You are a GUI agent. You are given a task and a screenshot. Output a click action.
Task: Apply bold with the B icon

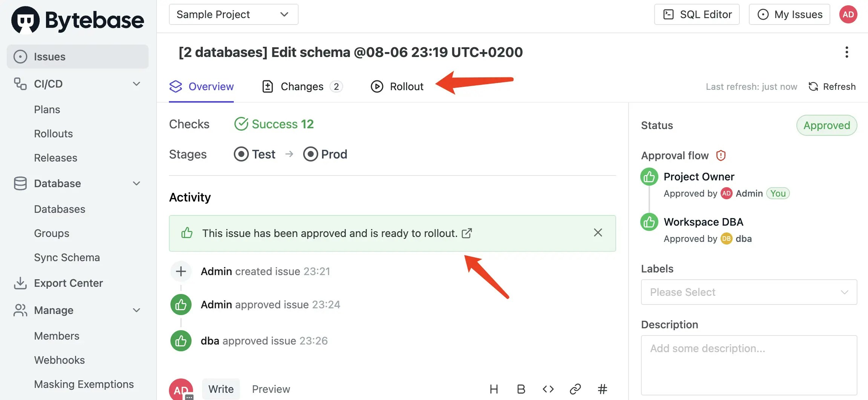pos(521,389)
